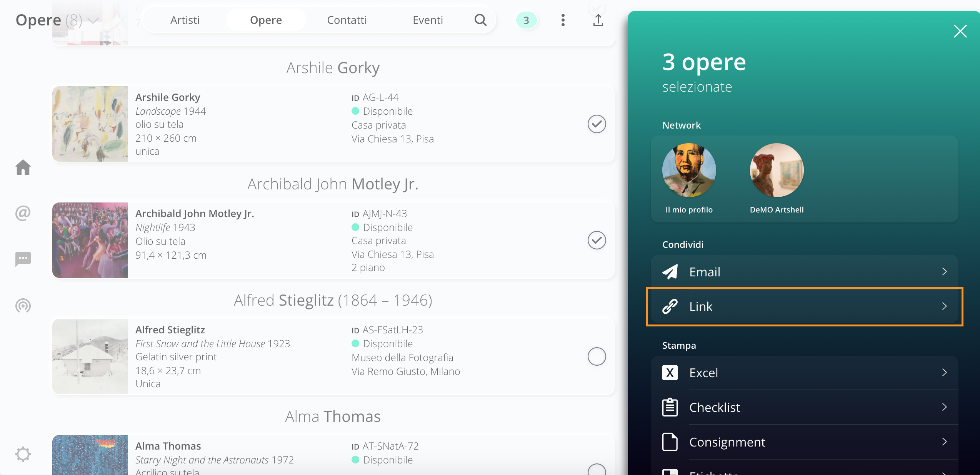Click the ID AG-L-44 text

375,97
